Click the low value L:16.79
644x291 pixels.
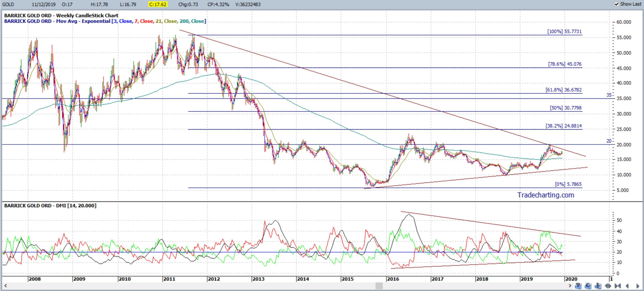[x=128, y=4]
